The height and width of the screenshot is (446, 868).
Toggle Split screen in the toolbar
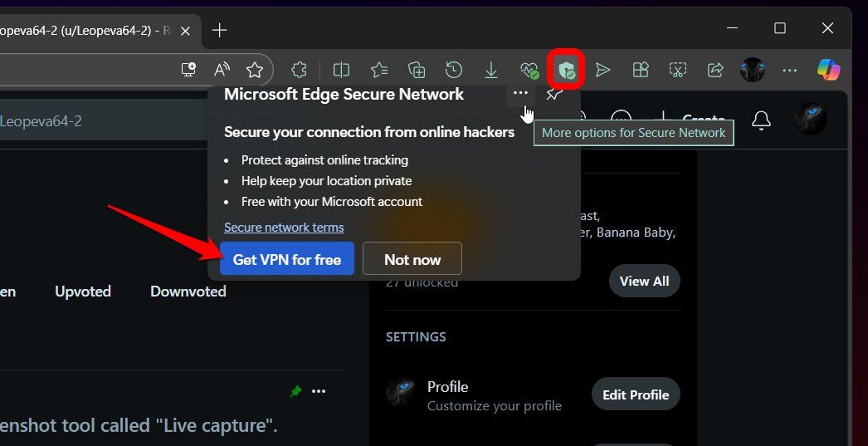point(340,70)
